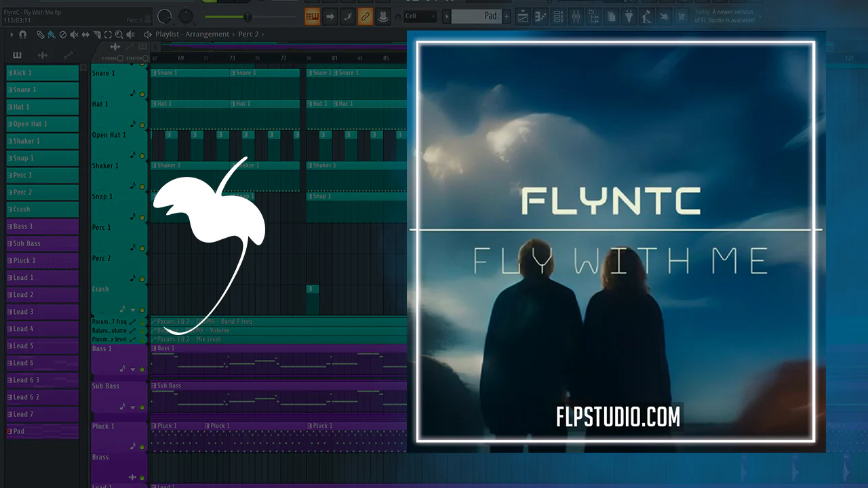Viewport: 868px width, 488px height.
Task: Select Open Hat 1 pattern in the picker
Action: [x=43, y=124]
